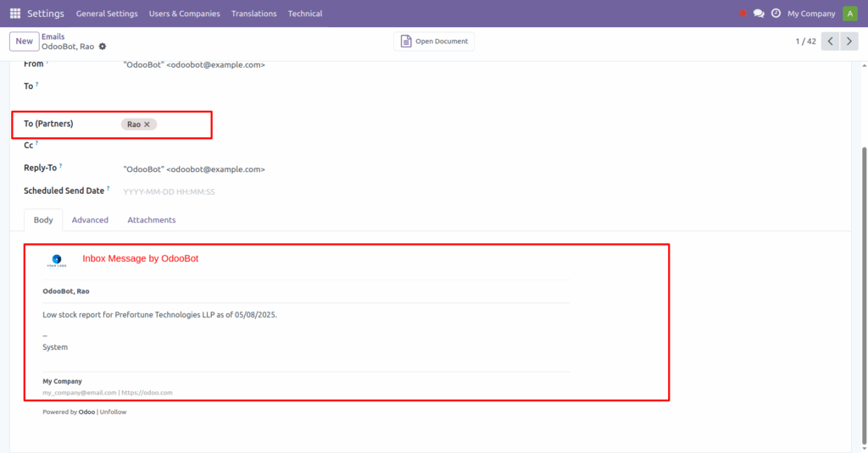
Task: Open the activities clock icon
Action: (x=776, y=14)
